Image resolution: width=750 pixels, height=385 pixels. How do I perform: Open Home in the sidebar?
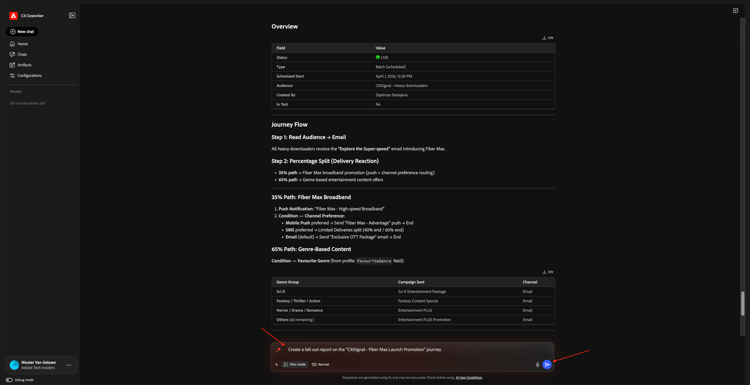19,44
